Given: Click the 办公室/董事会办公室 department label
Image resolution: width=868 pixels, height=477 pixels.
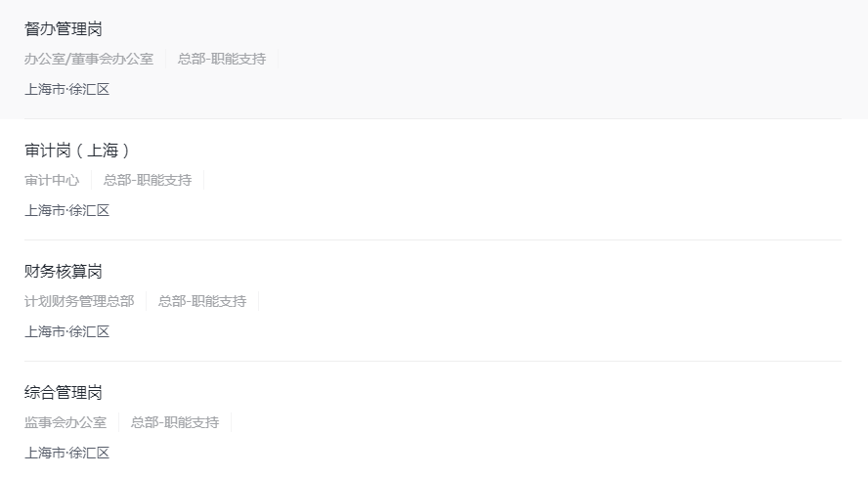Looking at the screenshot, I should pos(89,59).
